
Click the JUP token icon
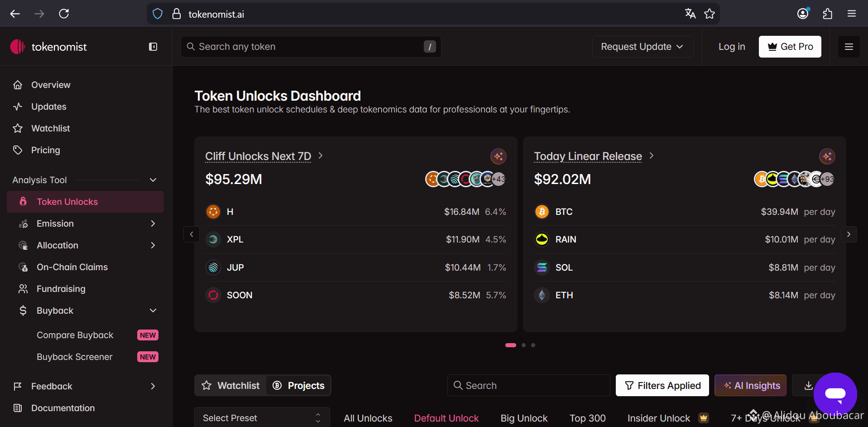[213, 267]
